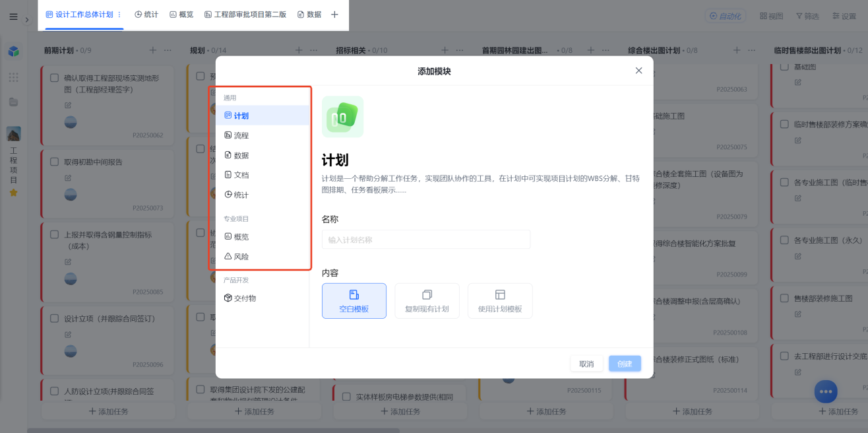Image resolution: width=868 pixels, height=433 pixels.
Task: Add task under the 招标相关 column
Action: [400, 411]
